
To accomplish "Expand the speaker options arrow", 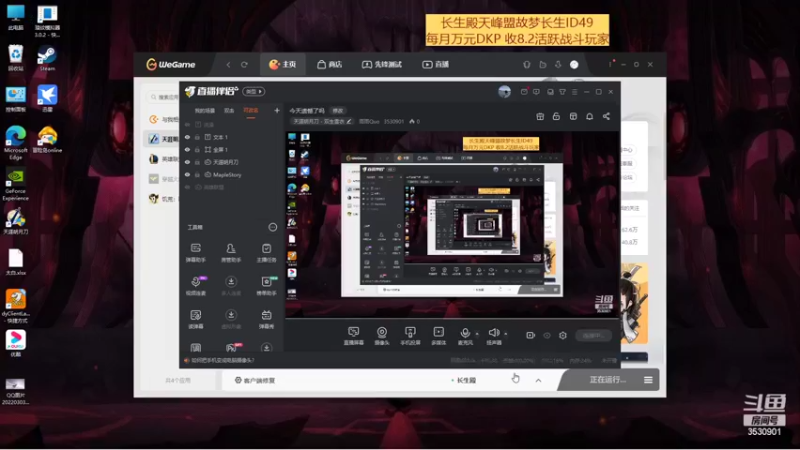I will 506,334.
